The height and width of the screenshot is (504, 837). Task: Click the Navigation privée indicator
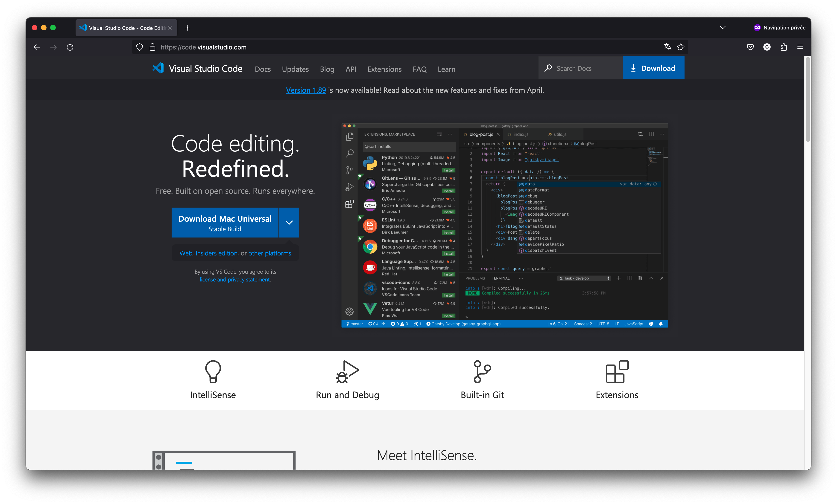(779, 27)
